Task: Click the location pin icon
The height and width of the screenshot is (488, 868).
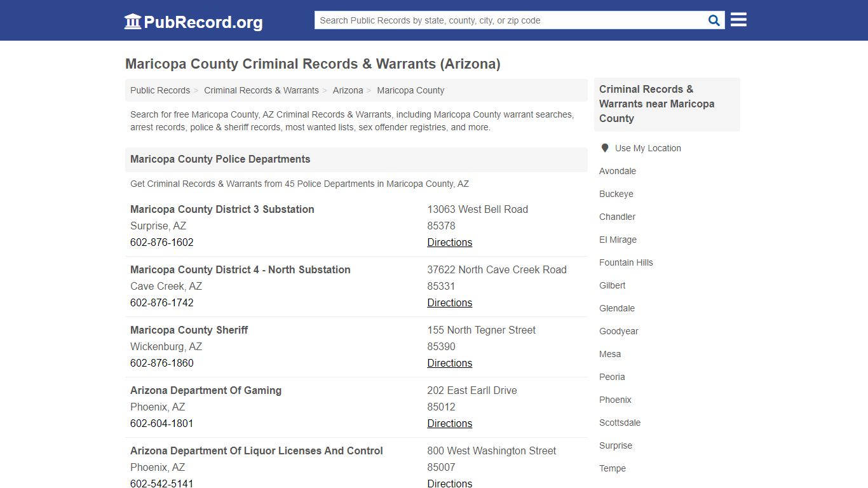Action: [x=605, y=148]
